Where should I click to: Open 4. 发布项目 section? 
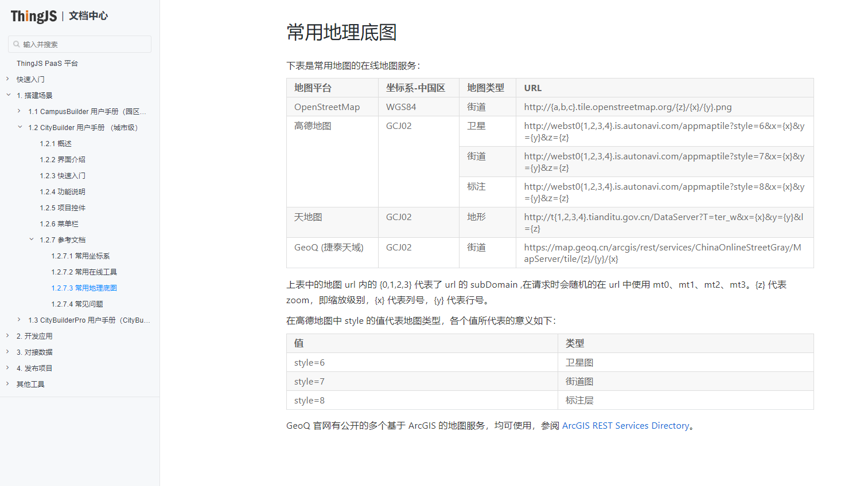tap(34, 369)
